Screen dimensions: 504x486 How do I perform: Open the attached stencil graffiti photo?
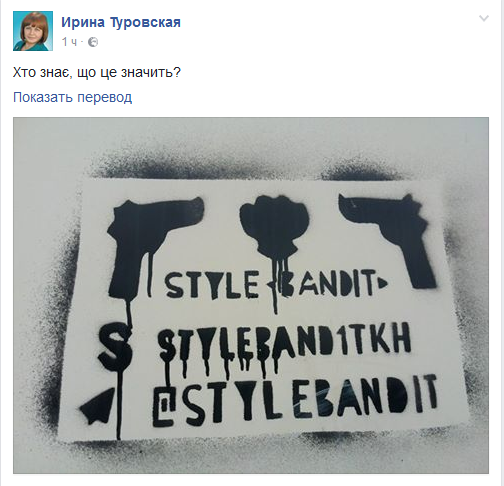tap(251, 295)
